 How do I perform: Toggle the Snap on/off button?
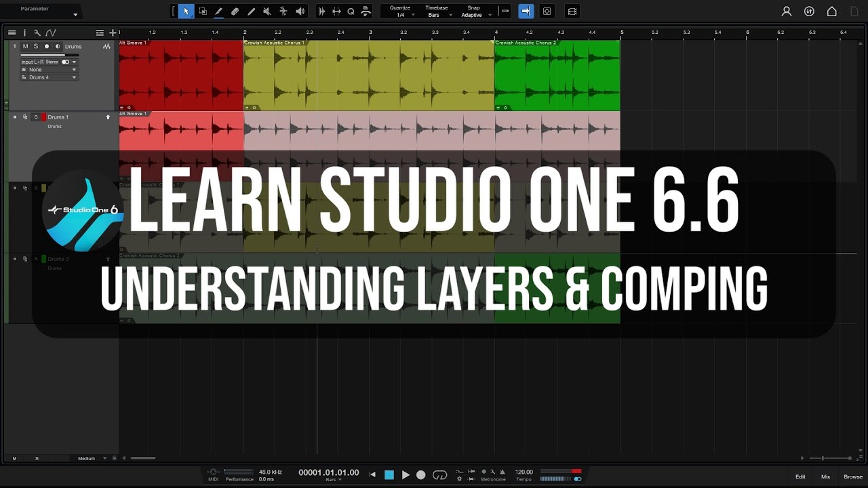[x=505, y=12]
